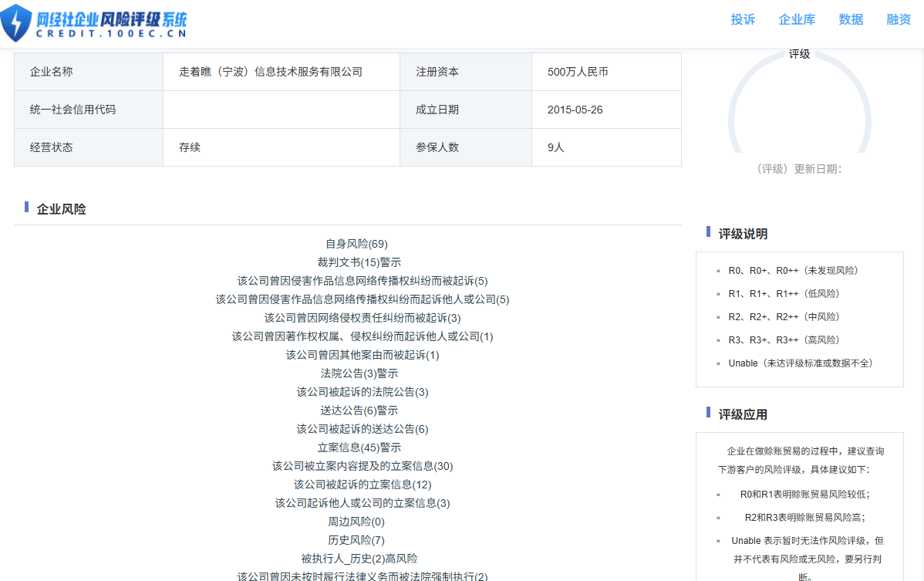Open 立案信息(45)警示 entry

point(359,448)
